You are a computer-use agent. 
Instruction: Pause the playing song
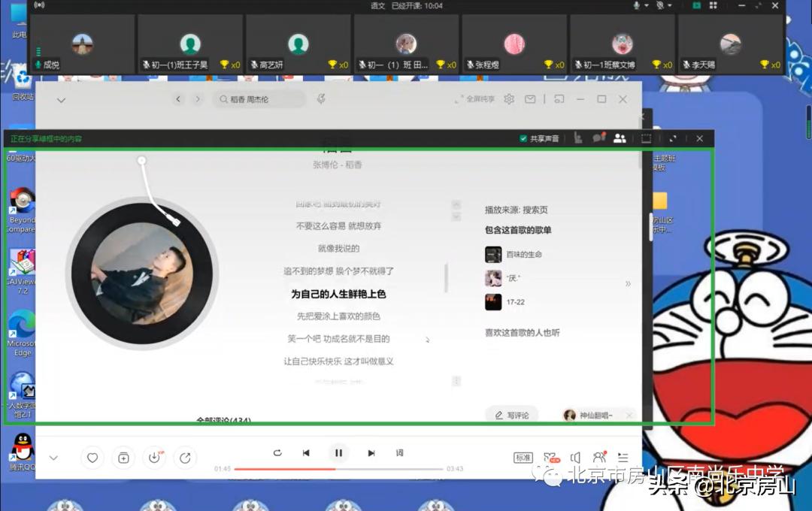tap(338, 453)
